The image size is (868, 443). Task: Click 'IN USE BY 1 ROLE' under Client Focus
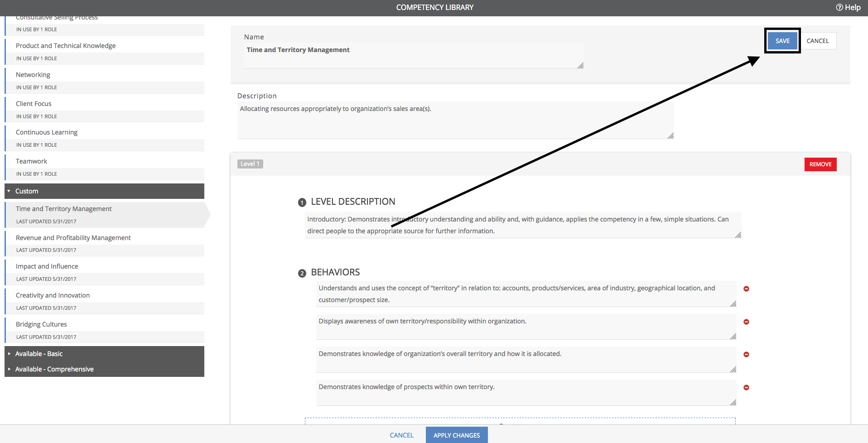coord(37,116)
